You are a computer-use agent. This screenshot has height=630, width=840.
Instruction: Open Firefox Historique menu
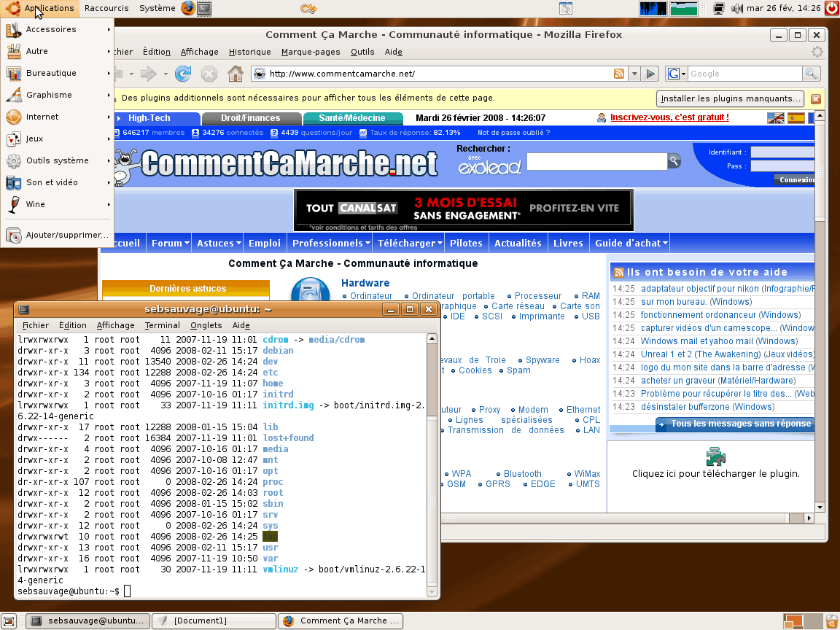coord(249,52)
